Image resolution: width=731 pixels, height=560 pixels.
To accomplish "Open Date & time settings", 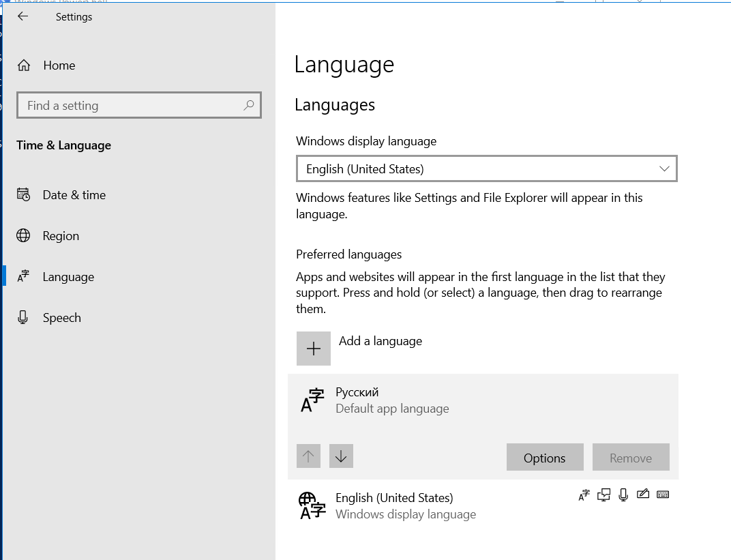I will point(74,195).
